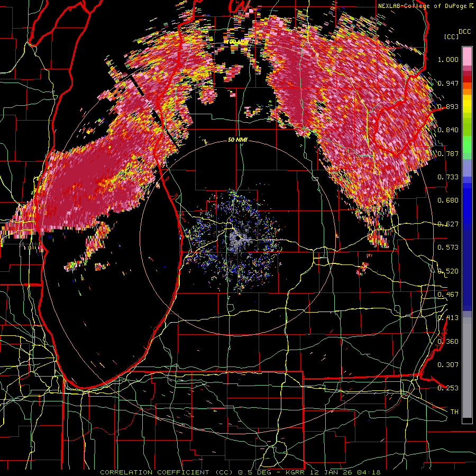The width and height of the screenshot is (476, 476).
Task: Select the 0.840 legend value
Action: pyautogui.click(x=448, y=130)
